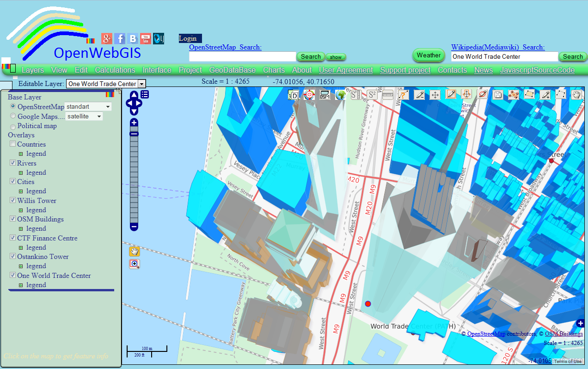588x369 pixels.
Task: Open the OSM tiles toolbar icon
Action: click(x=324, y=94)
